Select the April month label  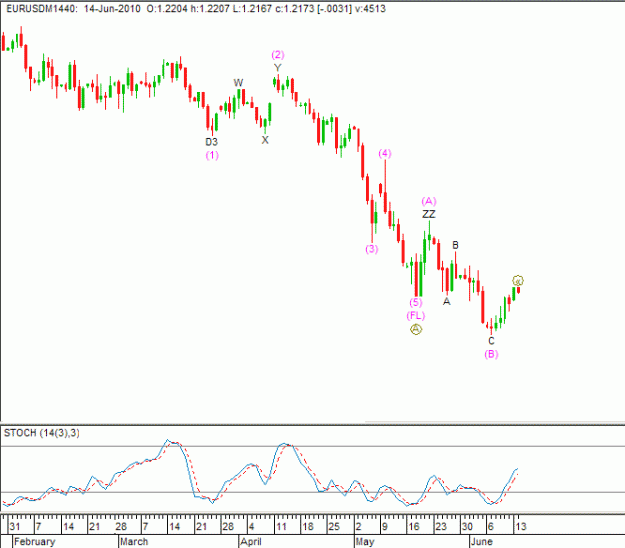click(x=251, y=542)
